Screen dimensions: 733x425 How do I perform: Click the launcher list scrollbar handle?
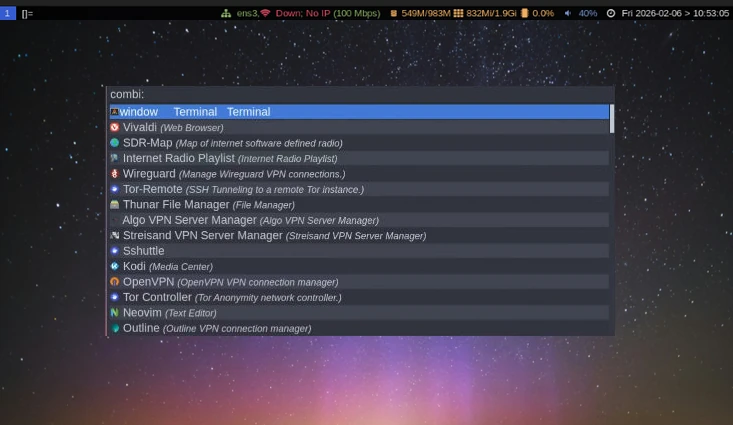pos(612,118)
